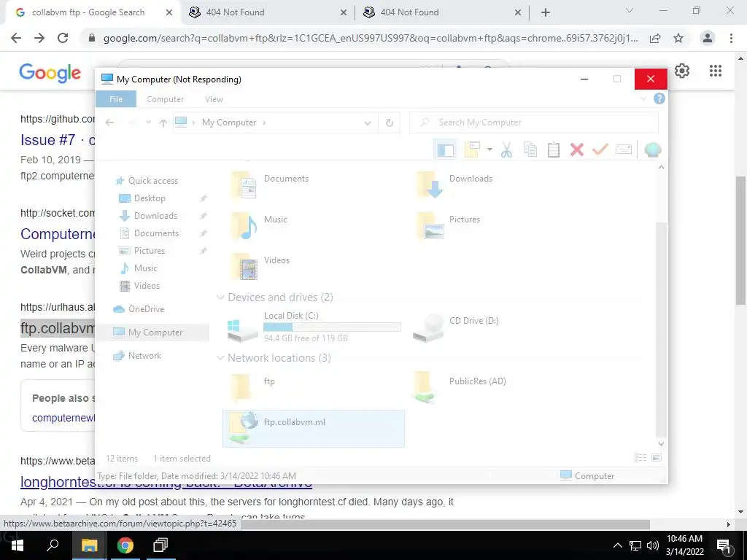Select OneDrive in the navigation pane
The image size is (747, 560).
pyautogui.click(x=146, y=309)
